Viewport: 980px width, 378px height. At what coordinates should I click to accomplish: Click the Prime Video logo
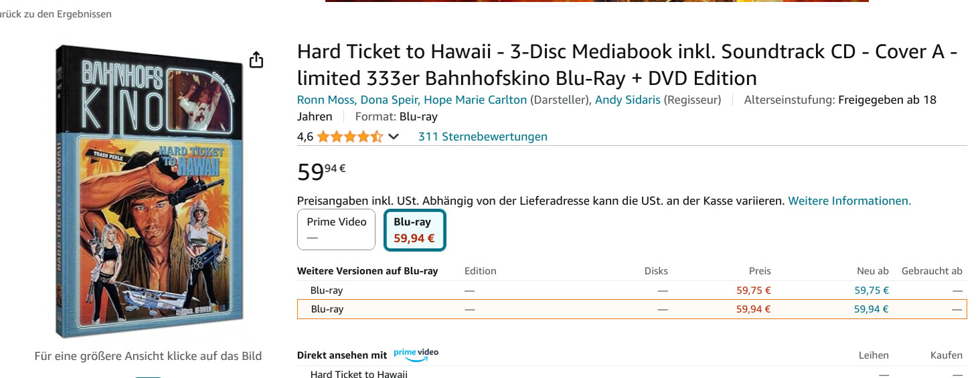pos(416,353)
